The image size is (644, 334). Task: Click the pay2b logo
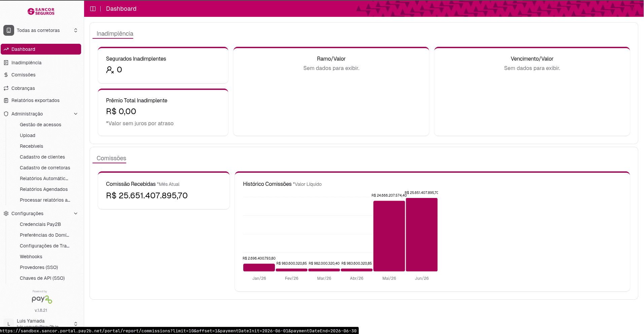click(x=42, y=299)
